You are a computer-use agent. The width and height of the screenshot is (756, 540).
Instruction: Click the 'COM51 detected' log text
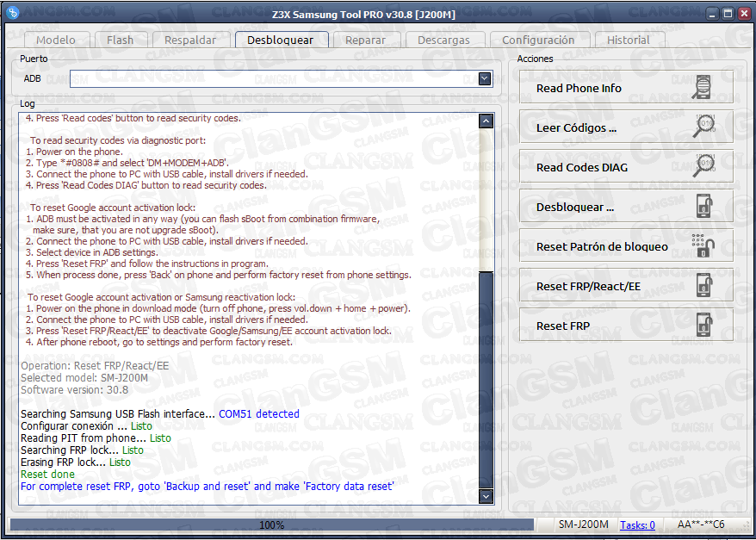tap(259, 413)
